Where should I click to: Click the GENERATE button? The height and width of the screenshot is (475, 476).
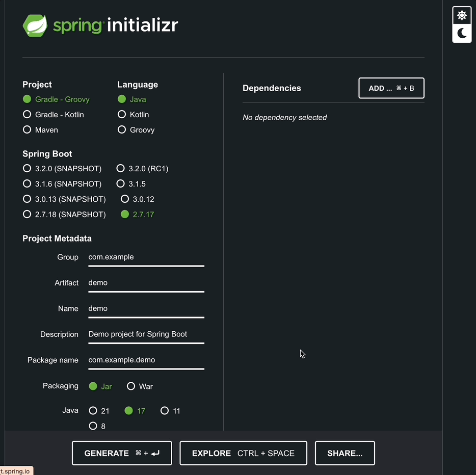click(x=122, y=453)
